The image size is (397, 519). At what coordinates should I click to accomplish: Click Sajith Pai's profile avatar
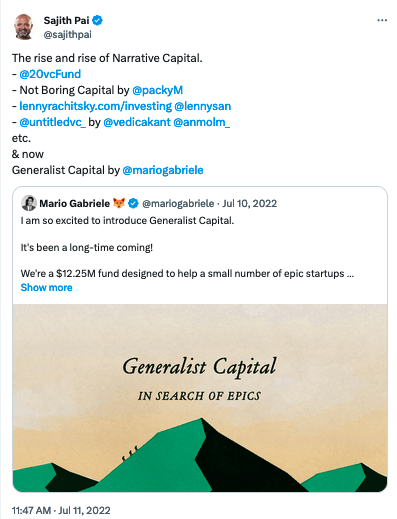point(23,27)
